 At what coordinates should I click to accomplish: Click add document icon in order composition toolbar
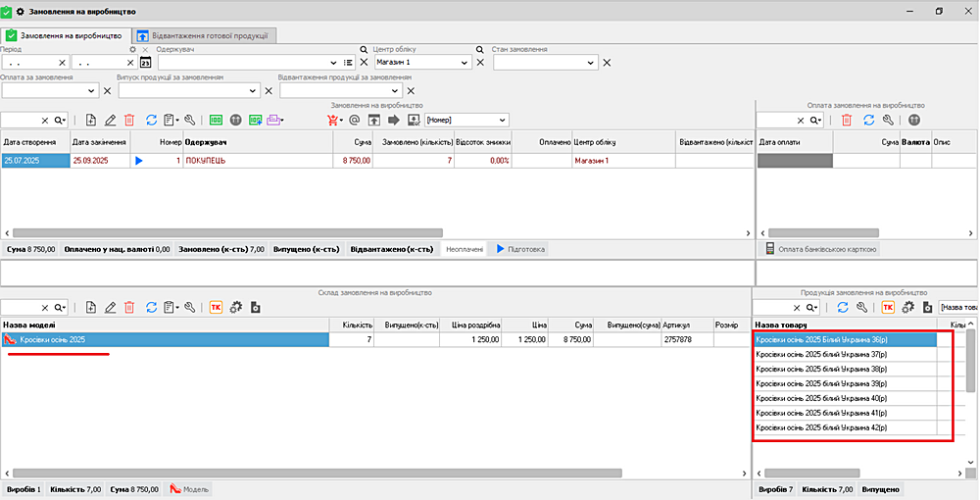91,307
